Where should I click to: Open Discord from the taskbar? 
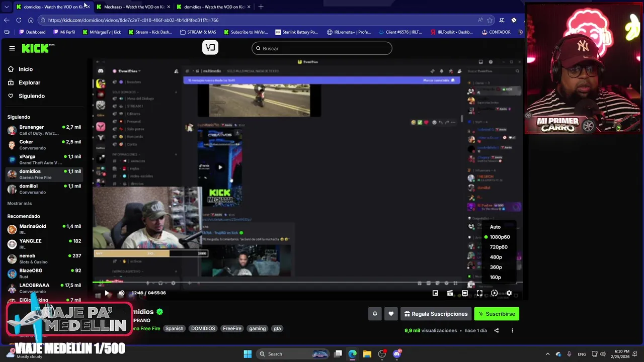point(397,354)
